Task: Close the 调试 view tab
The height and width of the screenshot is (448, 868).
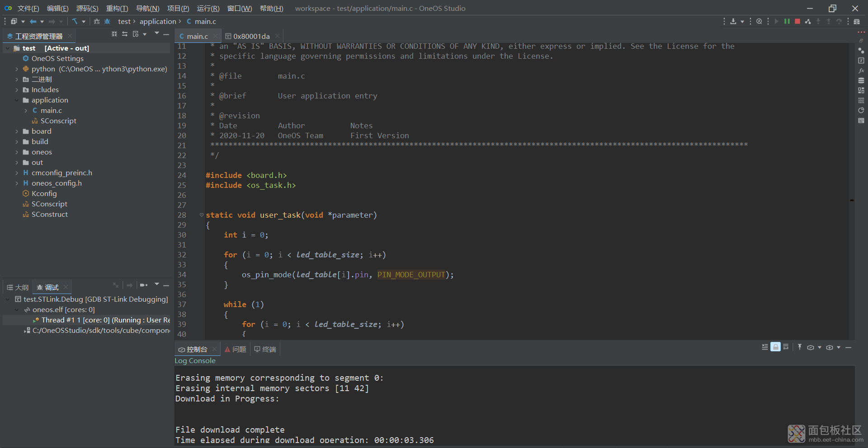Action: point(66,287)
